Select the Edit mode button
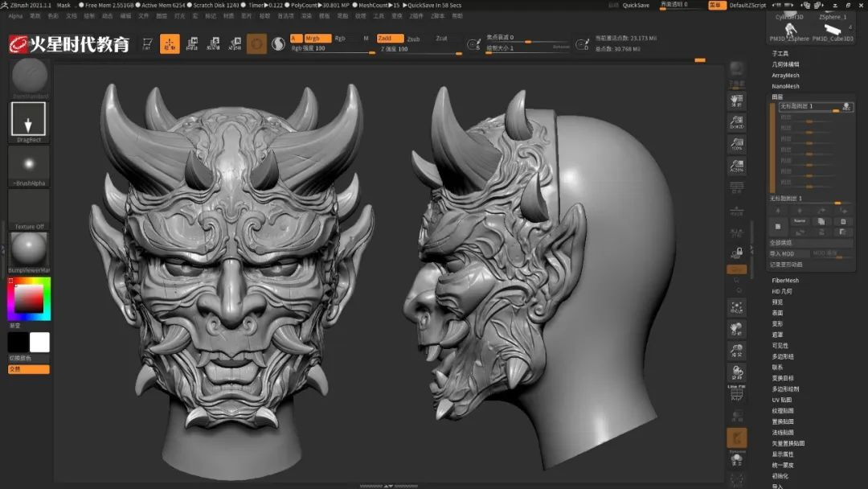 148,43
